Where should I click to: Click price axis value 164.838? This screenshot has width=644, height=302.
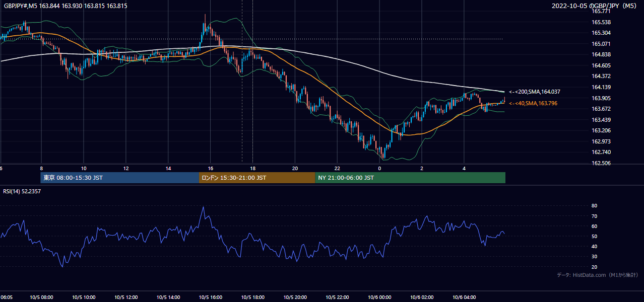[601, 55]
